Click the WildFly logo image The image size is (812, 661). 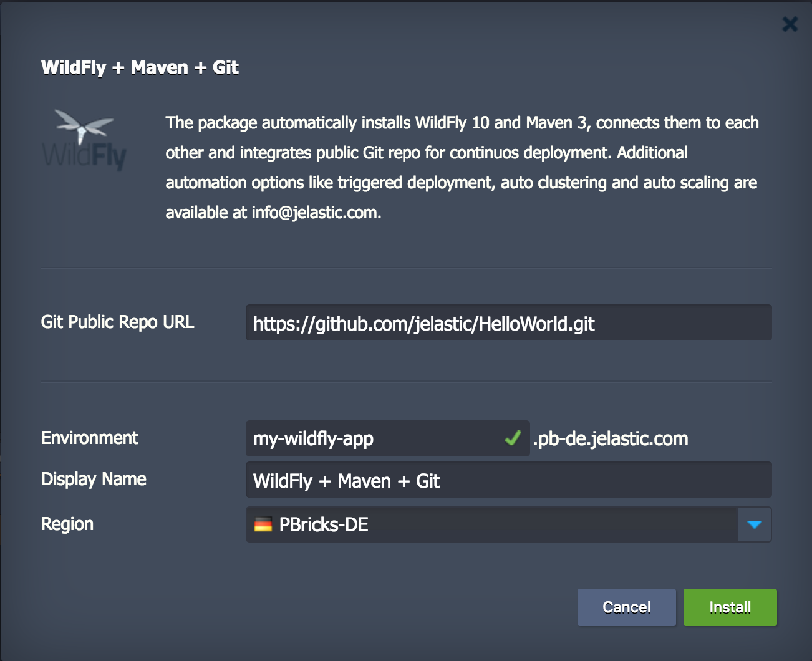[84, 140]
